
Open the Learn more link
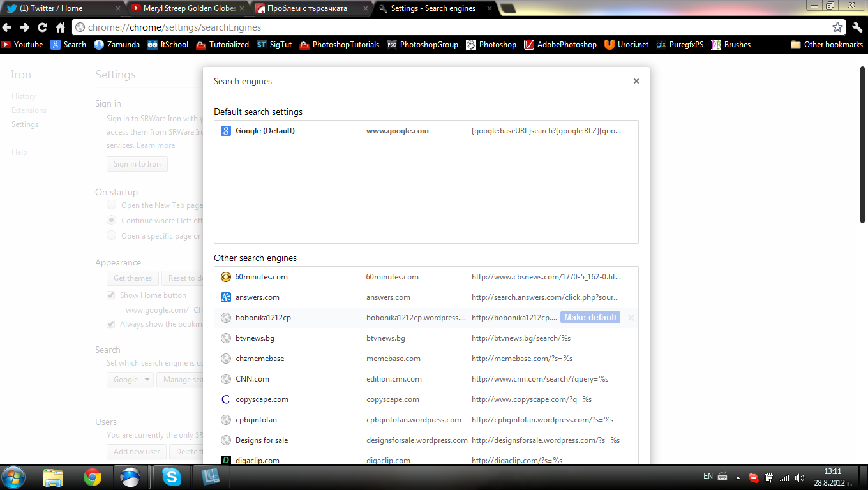pos(156,145)
